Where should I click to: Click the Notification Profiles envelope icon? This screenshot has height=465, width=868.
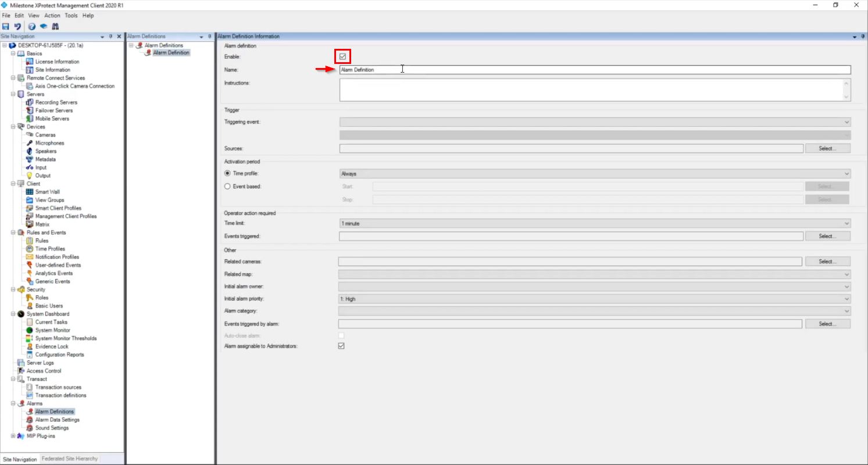tap(30, 257)
